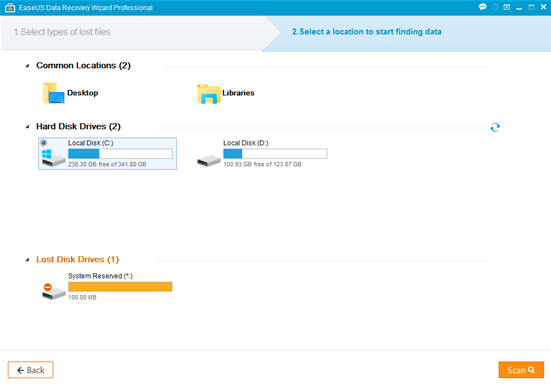This screenshot has width=551, height=386.
Task: Select the Desktop folder icon
Action: 53,93
